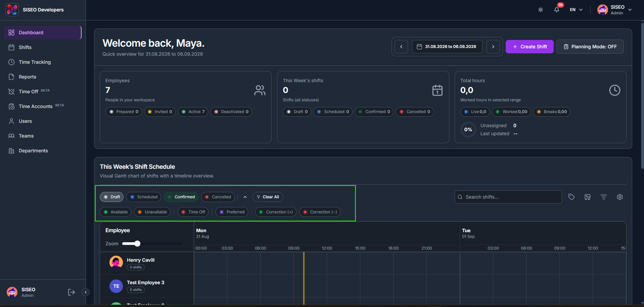Click the logout icon in sidebar footer
Image resolution: width=644 pixels, height=307 pixels.
tap(71, 292)
